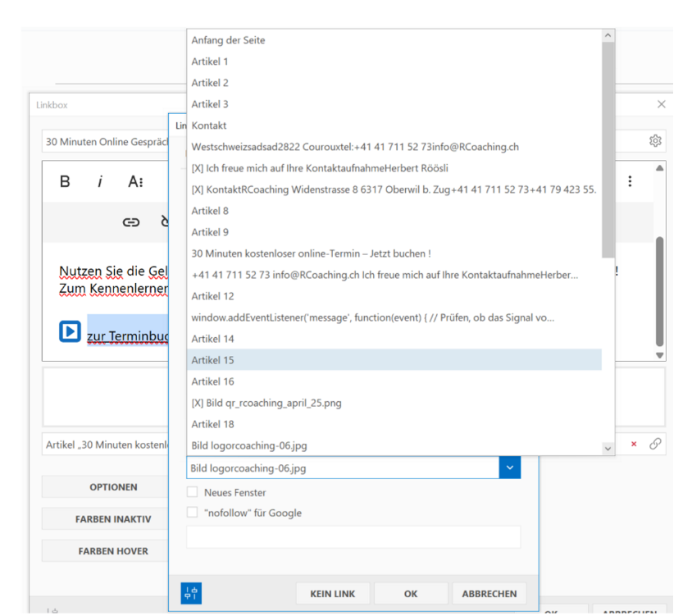Select Artikel 1 in the dropdown list

(394, 62)
